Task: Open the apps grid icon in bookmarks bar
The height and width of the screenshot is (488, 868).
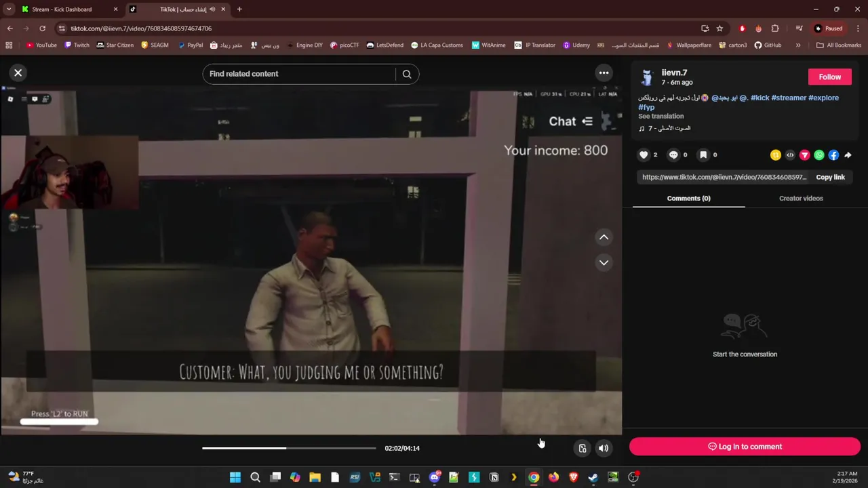Action: (x=9, y=45)
